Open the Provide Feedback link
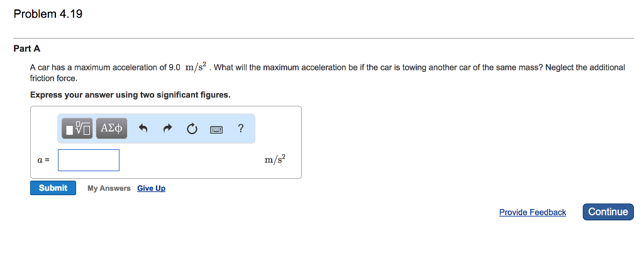 [532, 212]
